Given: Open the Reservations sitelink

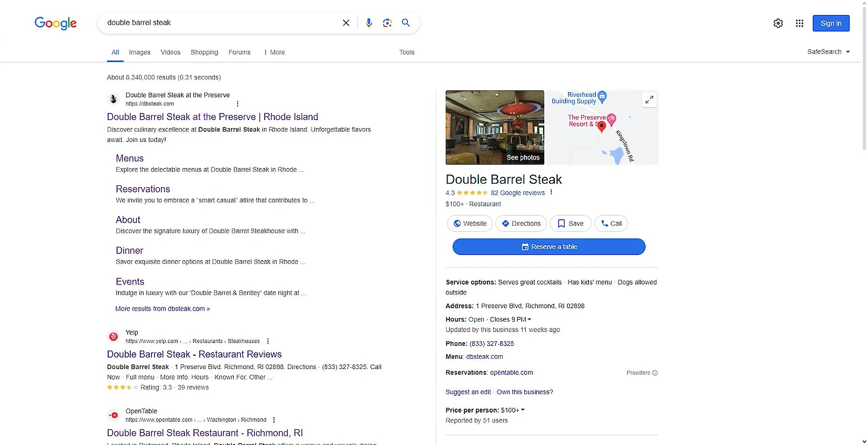Looking at the screenshot, I should pyautogui.click(x=143, y=189).
